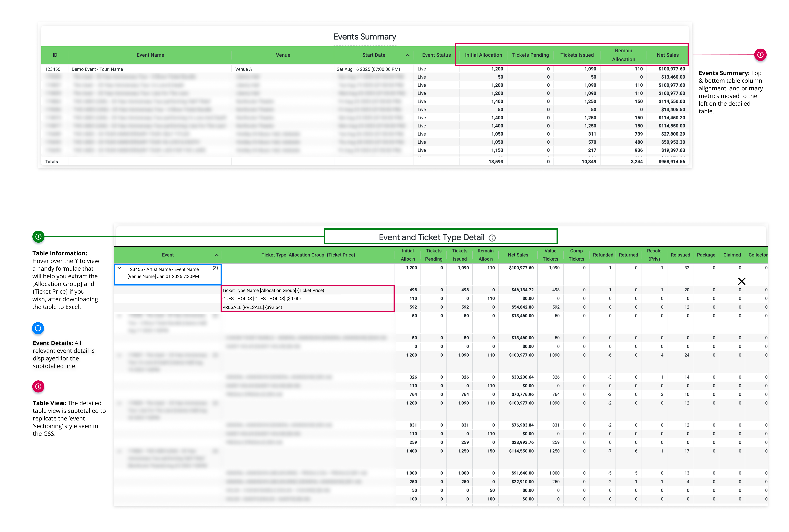This screenshot has width=789, height=532.
Task: Click the green Table Information info icon
Action: tap(38, 236)
